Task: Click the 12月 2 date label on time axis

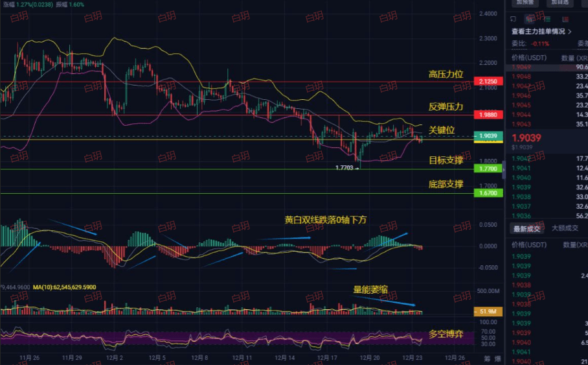Action: click(115, 357)
